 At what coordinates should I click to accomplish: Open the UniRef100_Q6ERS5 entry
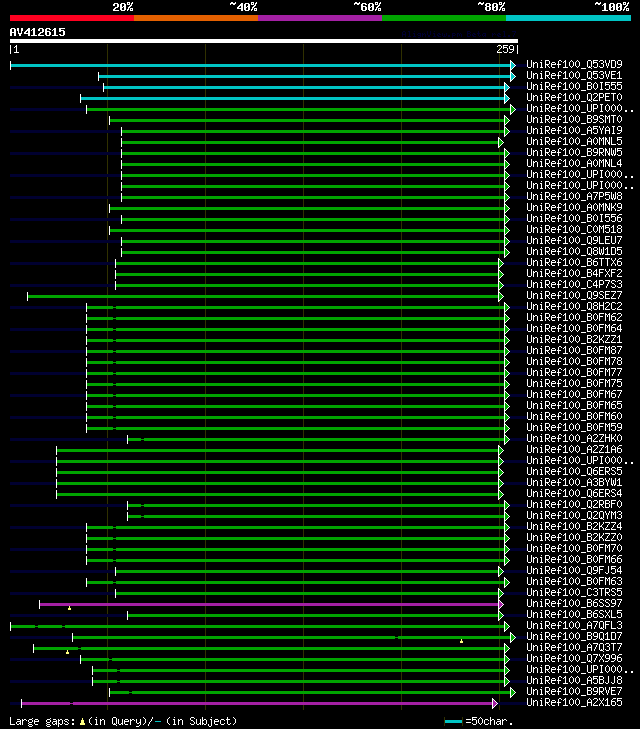pos(574,471)
